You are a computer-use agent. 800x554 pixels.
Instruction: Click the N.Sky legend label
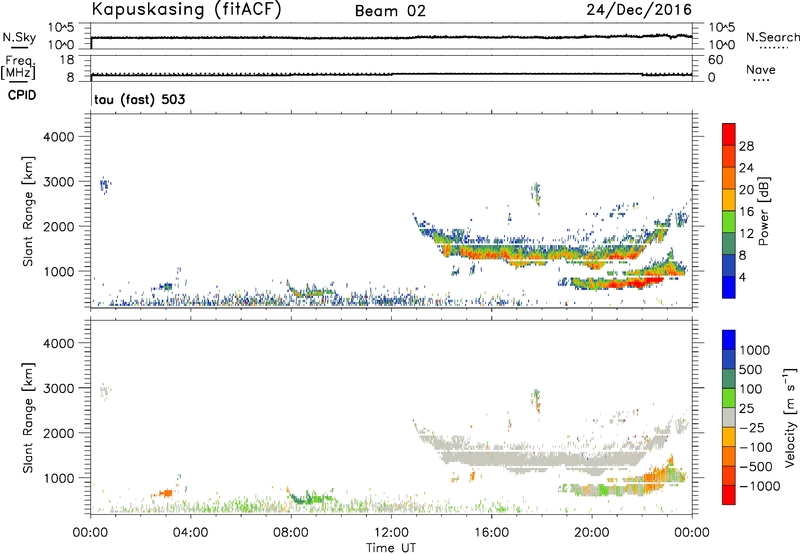pyautogui.click(x=19, y=37)
